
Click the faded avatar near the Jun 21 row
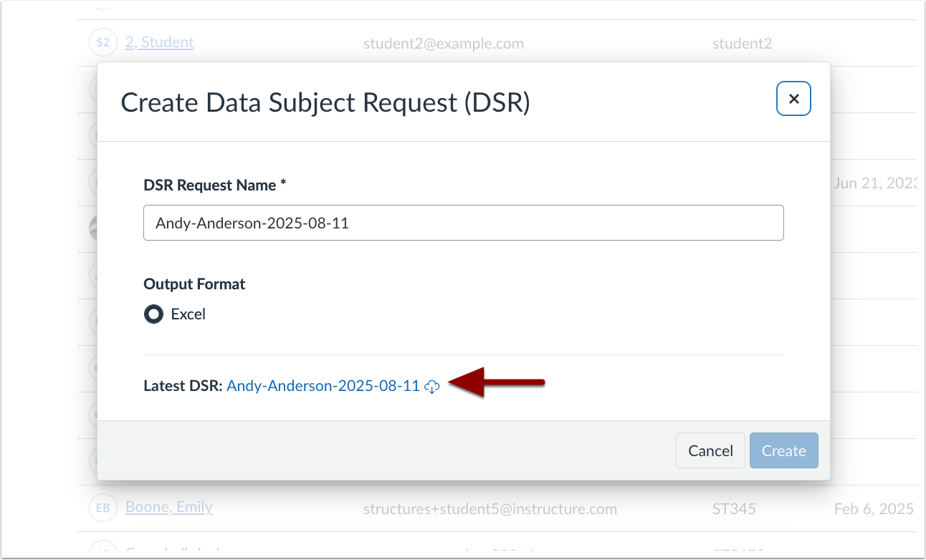[94, 183]
